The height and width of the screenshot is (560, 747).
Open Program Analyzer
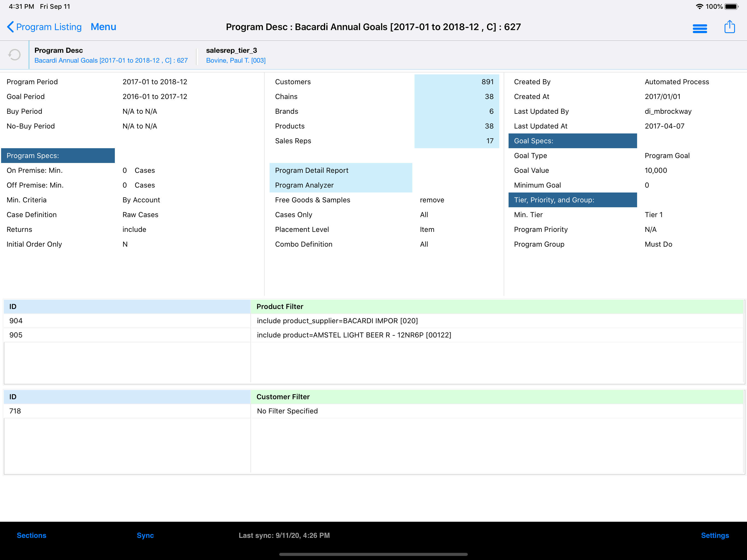coord(341,185)
